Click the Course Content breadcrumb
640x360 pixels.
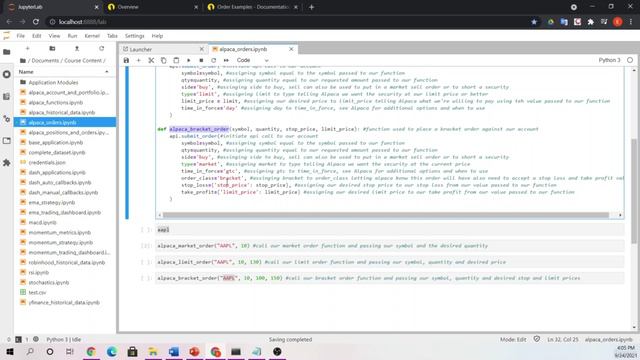pos(83,60)
